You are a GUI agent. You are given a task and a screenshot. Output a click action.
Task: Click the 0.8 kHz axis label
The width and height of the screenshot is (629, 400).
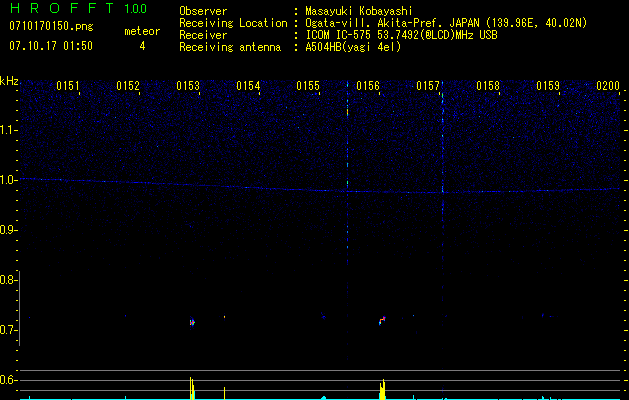8,280
